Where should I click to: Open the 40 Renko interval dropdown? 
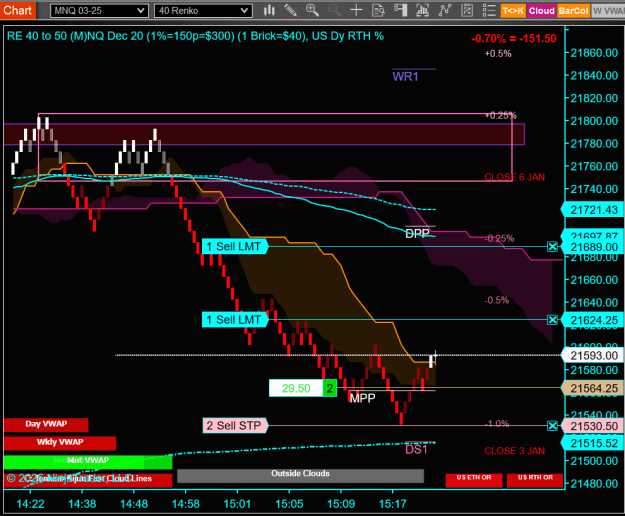203,11
